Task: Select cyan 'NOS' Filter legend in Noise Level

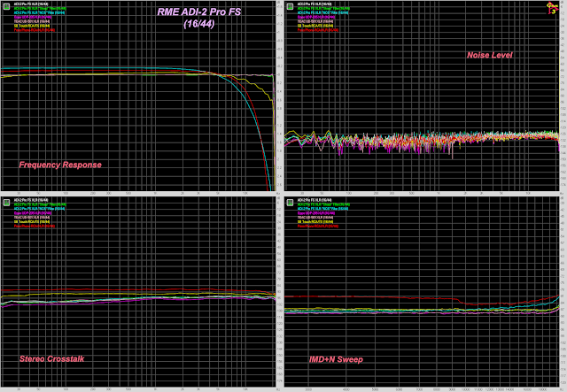Action: pyautogui.click(x=322, y=12)
